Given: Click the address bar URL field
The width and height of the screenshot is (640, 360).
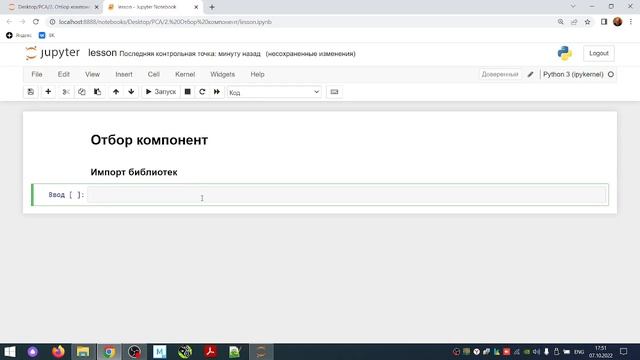Looking at the screenshot, I should point(302,22).
